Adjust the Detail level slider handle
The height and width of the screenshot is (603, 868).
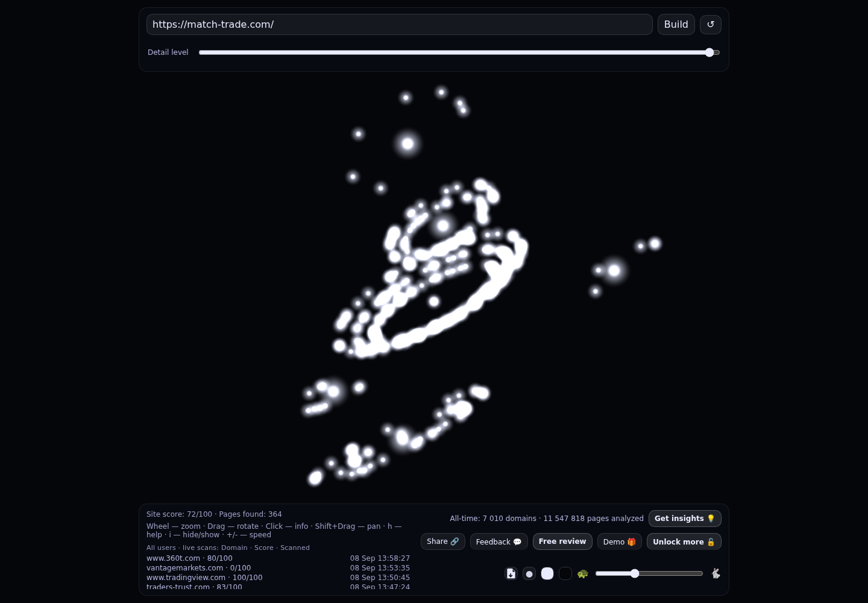[709, 52]
